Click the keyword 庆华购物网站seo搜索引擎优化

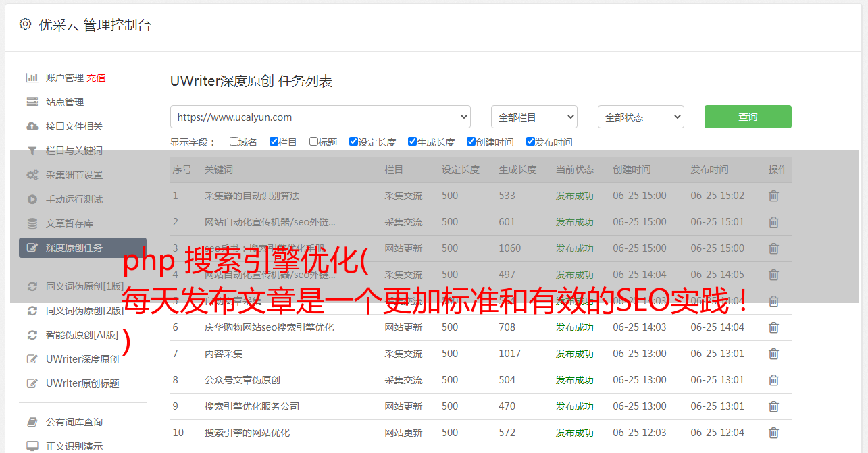270,327
